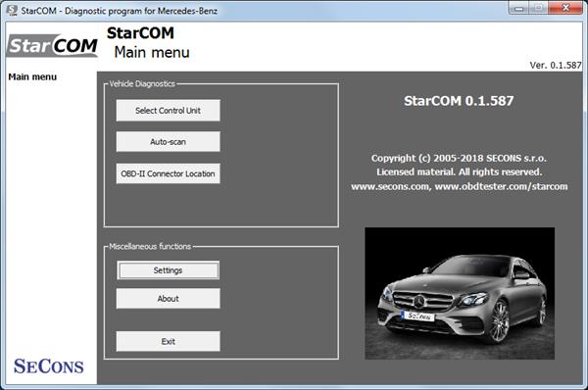Close the StarCOM window
The image size is (588, 390).
tap(566, 8)
